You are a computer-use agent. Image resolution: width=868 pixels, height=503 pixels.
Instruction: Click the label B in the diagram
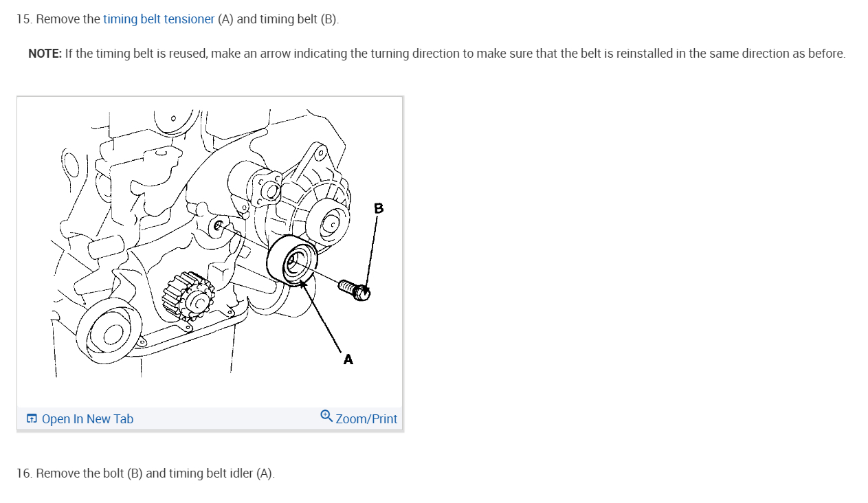point(379,208)
